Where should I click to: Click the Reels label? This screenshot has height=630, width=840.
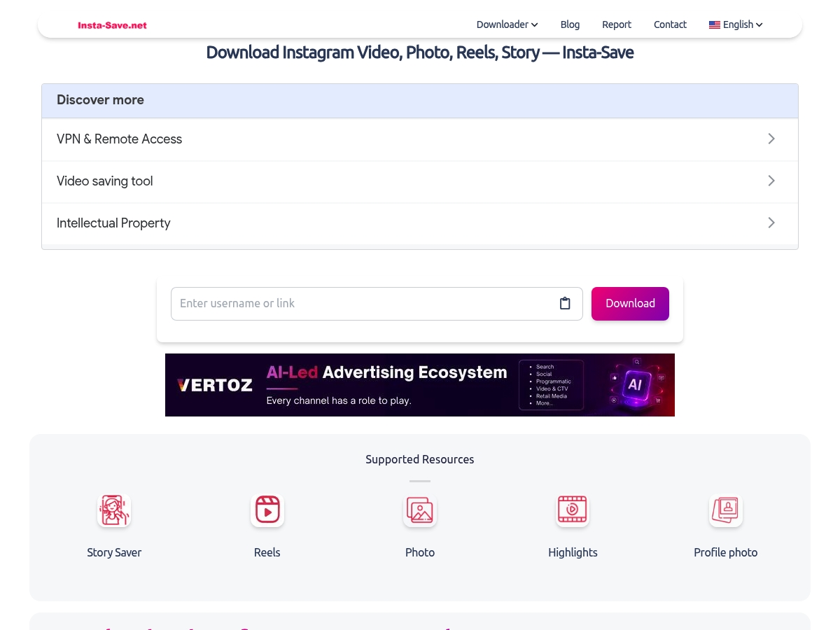point(267,552)
